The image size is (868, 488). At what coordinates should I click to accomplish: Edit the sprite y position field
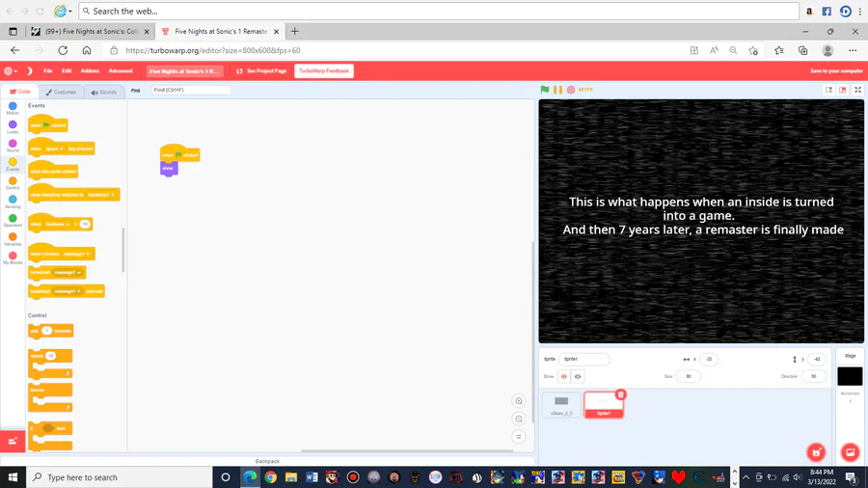pos(817,359)
